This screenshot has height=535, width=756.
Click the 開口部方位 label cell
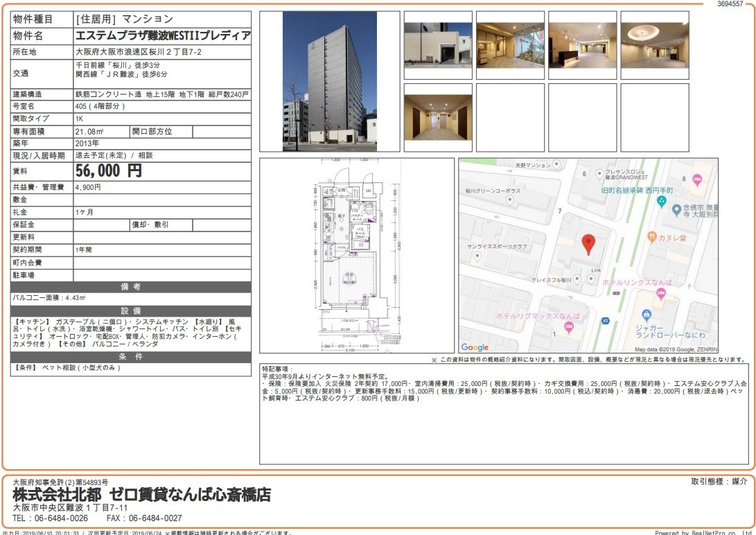(162, 131)
